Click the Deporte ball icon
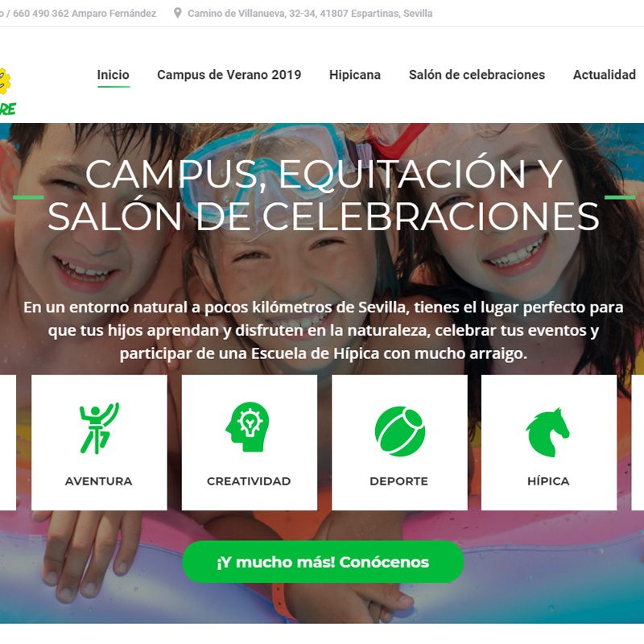 tap(399, 431)
